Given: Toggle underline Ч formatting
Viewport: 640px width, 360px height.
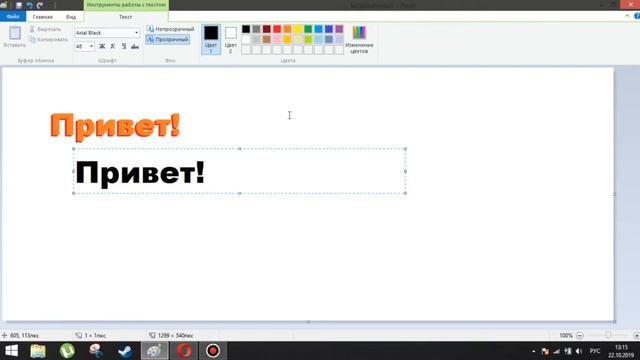Looking at the screenshot, I should (x=124, y=47).
